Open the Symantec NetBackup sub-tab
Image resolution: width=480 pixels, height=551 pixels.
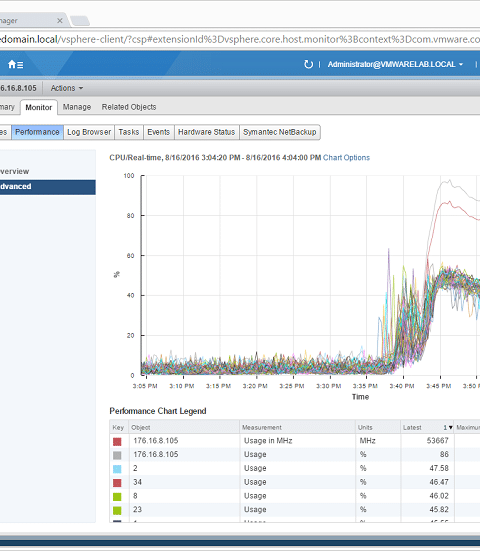[280, 132]
